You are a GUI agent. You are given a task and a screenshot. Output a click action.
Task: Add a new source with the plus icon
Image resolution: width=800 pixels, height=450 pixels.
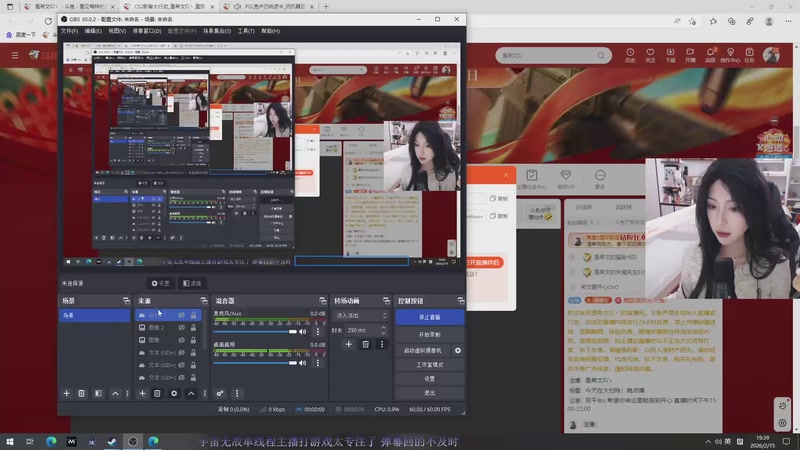pyautogui.click(x=142, y=393)
